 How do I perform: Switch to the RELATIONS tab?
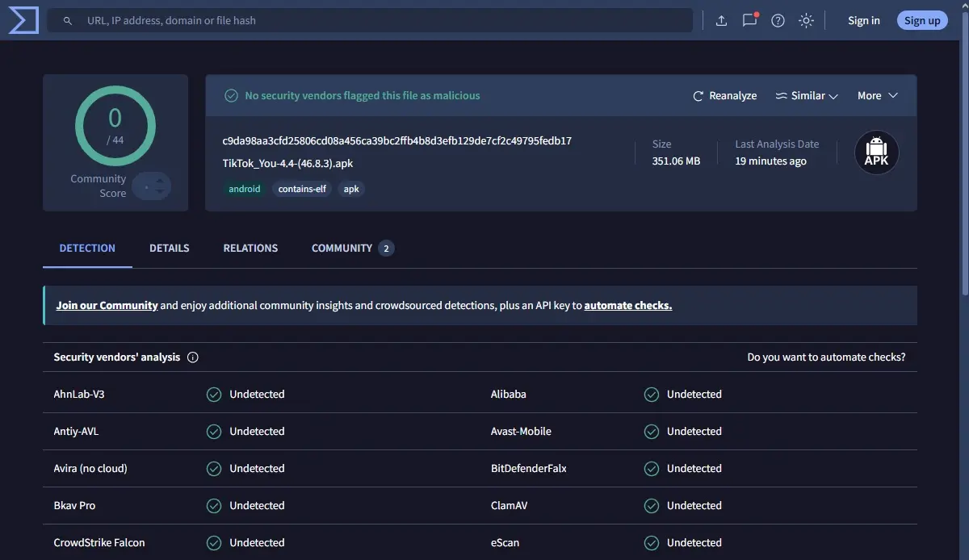click(x=250, y=249)
